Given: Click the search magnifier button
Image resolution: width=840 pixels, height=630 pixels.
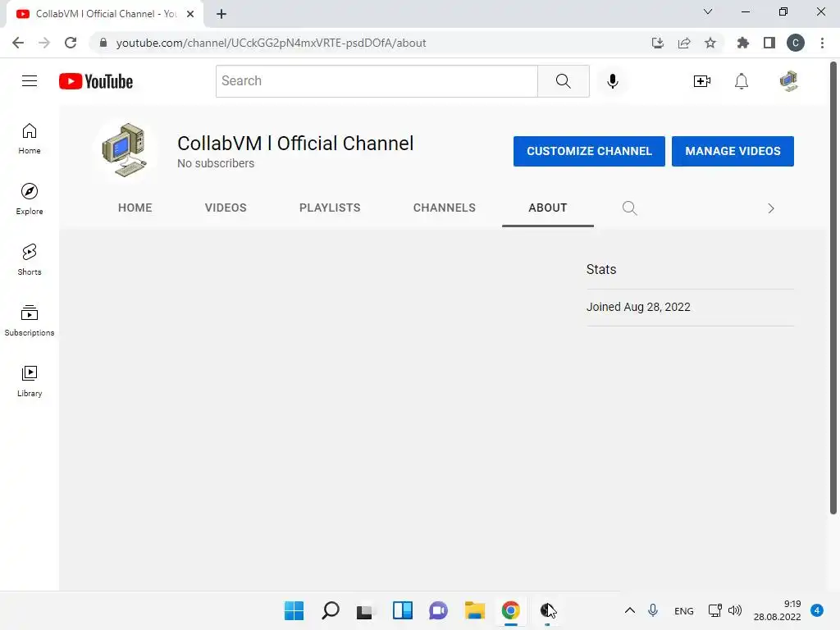Looking at the screenshot, I should pyautogui.click(x=563, y=81).
